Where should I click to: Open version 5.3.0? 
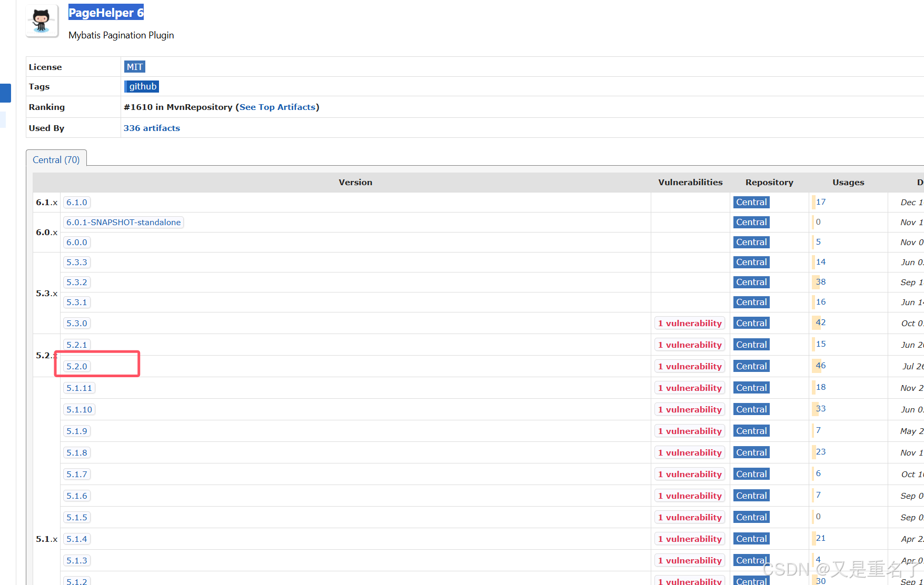(77, 323)
